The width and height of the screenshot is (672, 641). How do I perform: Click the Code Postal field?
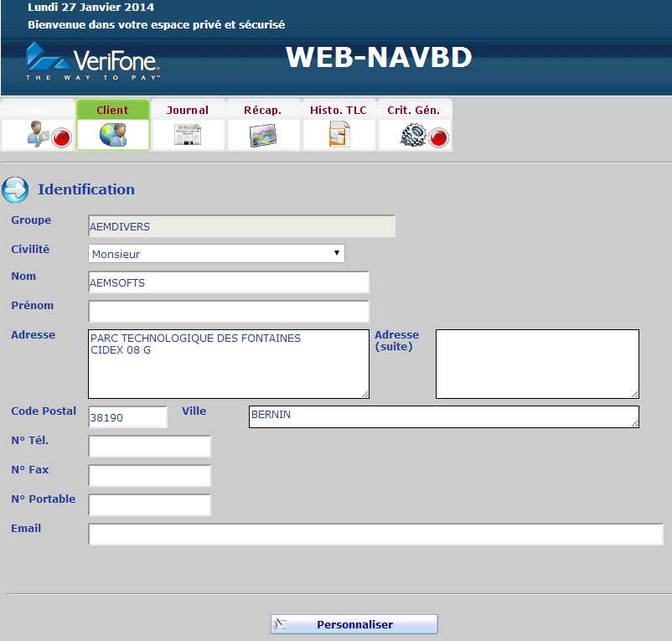click(127, 417)
